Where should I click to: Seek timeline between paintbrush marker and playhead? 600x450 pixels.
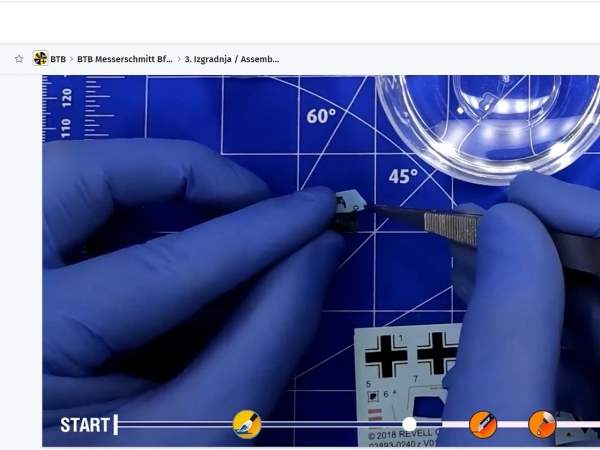tap(330, 424)
